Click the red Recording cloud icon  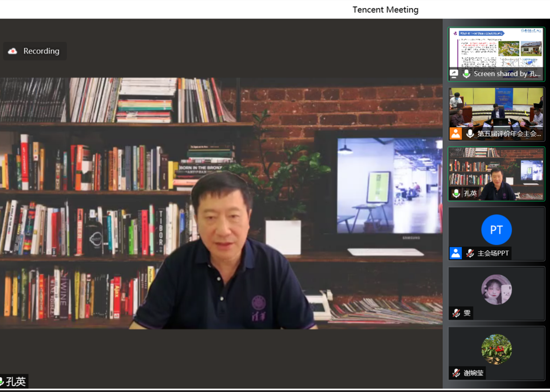pyautogui.click(x=13, y=51)
